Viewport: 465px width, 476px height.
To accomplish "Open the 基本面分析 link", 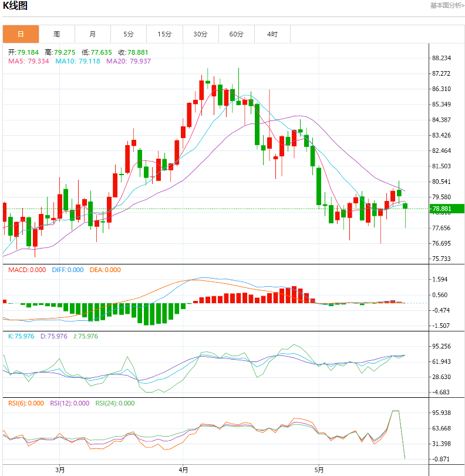I will click(446, 5).
